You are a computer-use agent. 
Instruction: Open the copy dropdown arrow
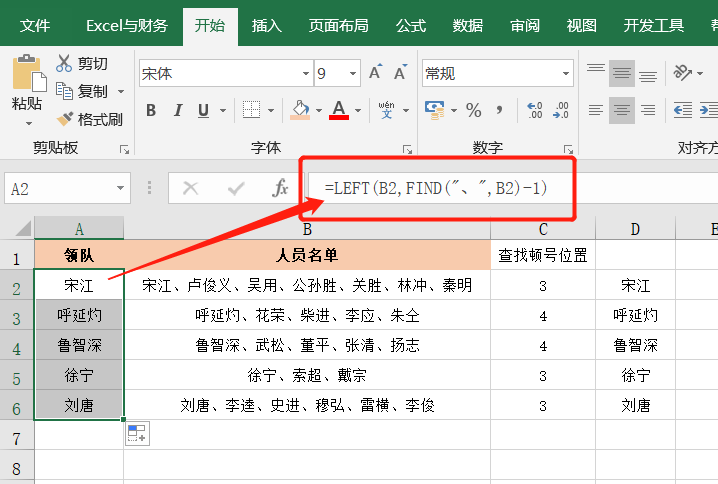(x=121, y=92)
